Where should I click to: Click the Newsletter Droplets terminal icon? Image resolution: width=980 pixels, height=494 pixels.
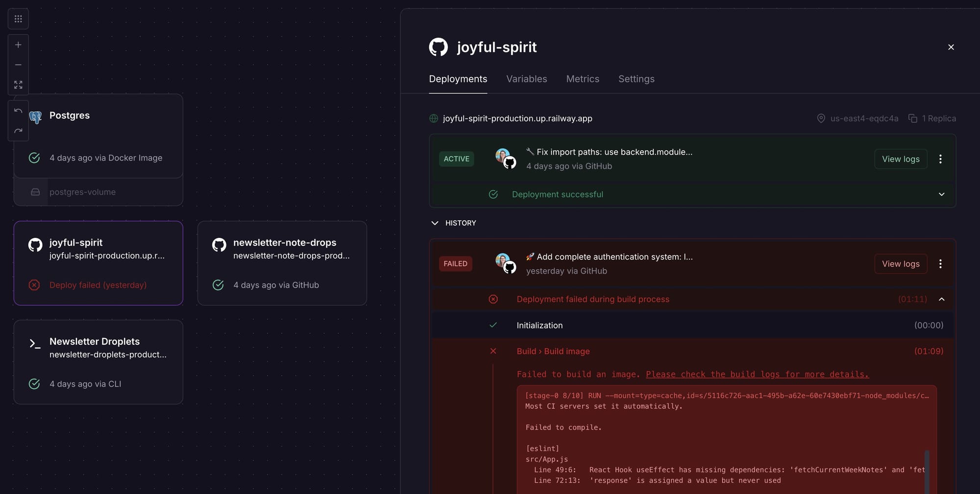tap(35, 344)
